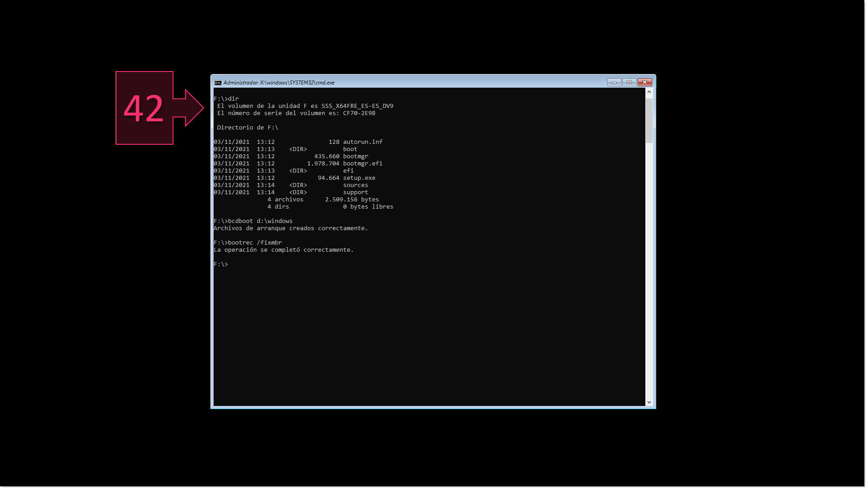Minimize the command prompt window
The image size is (868, 490).
(614, 82)
